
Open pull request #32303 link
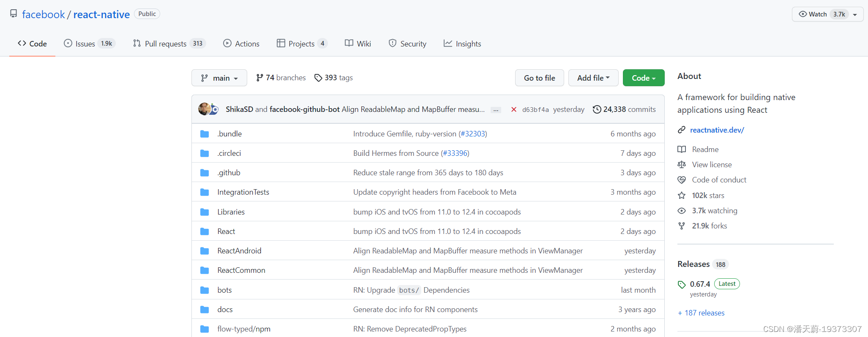[x=473, y=134]
